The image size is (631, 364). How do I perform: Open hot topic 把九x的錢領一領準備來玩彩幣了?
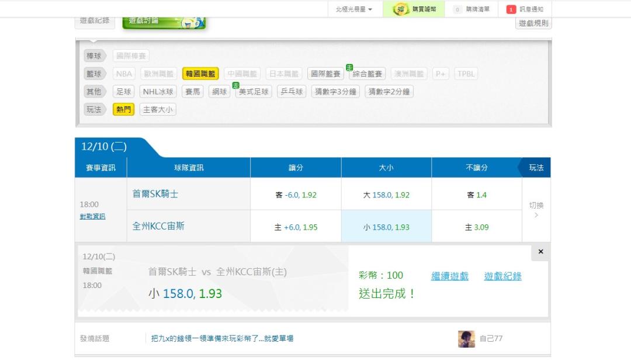point(222,339)
